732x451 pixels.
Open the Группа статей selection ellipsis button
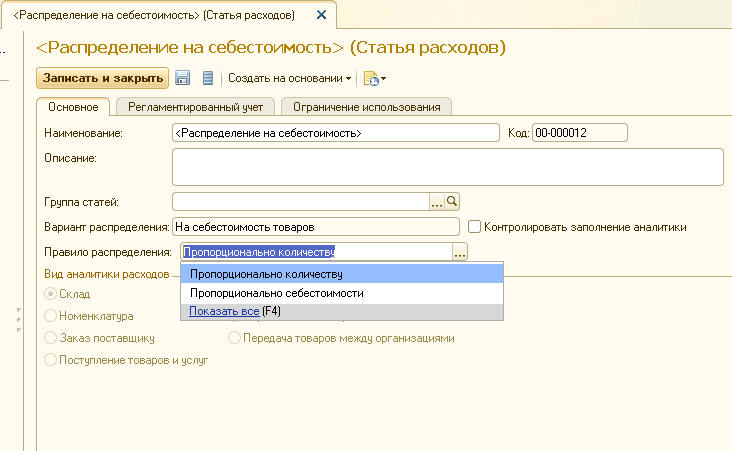[x=437, y=202]
